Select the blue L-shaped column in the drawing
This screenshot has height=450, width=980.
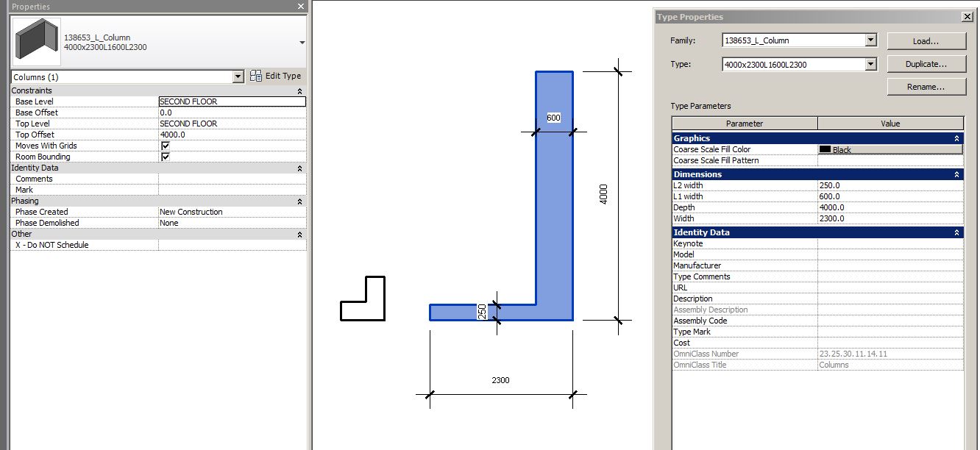point(554,221)
